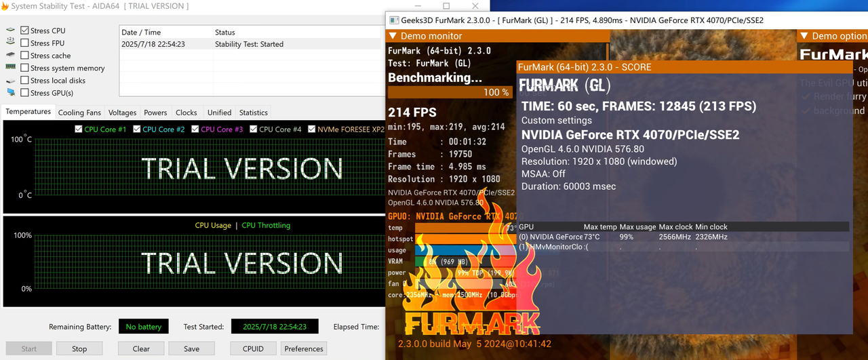Click the RAM module icon beside Stress system memory
This screenshot has width=868, height=360.
pyautogui.click(x=10, y=67)
